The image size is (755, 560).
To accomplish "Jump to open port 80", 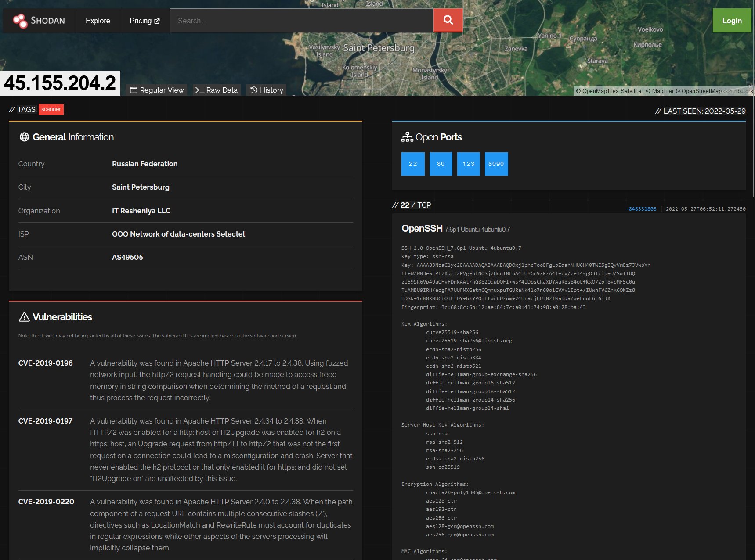I will pos(441,164).
